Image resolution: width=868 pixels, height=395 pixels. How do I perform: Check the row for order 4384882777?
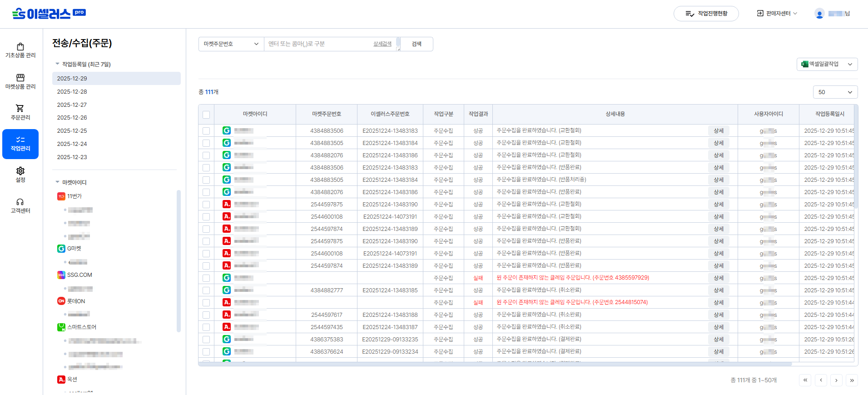coord(206,290)
